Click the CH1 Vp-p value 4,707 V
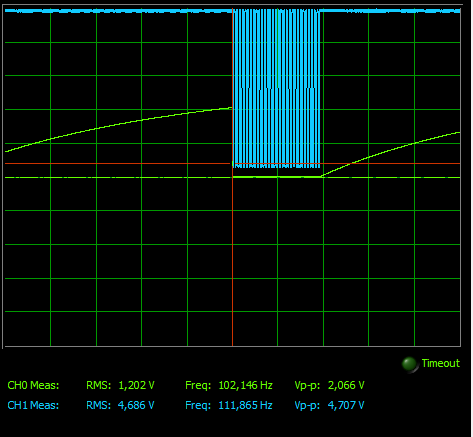 [x=346, y=405]
